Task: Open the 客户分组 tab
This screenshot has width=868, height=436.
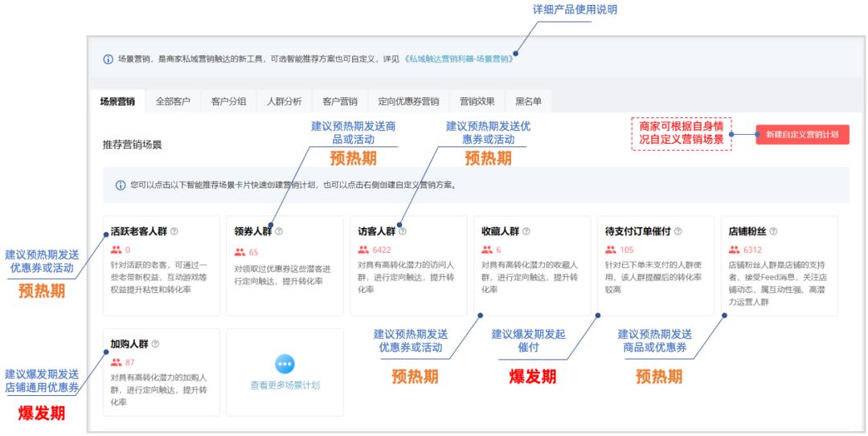Action: pyautogui.click(x=228, y=102)
